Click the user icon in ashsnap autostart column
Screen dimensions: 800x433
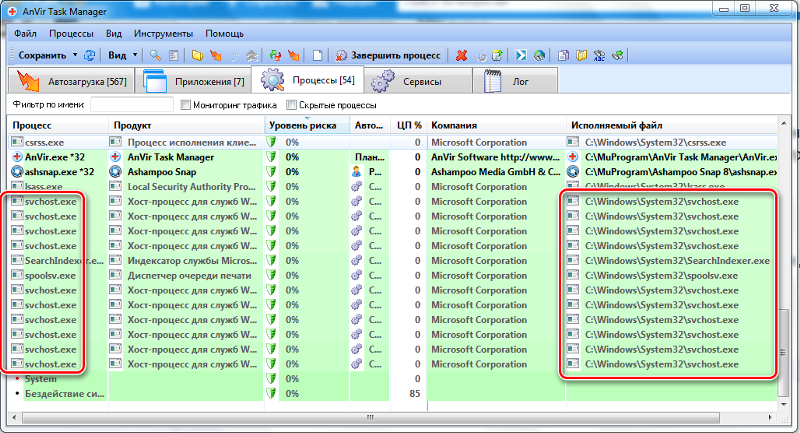tap(357, 172)
